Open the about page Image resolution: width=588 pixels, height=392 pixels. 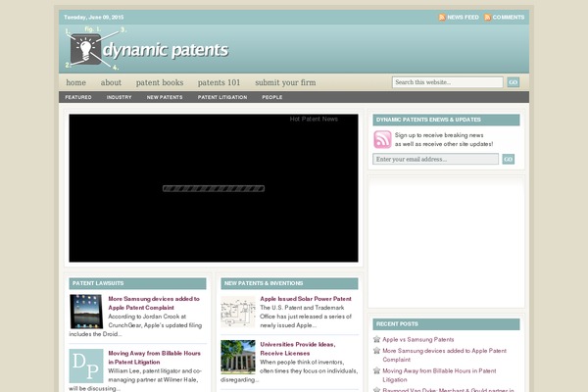point(111,82)
